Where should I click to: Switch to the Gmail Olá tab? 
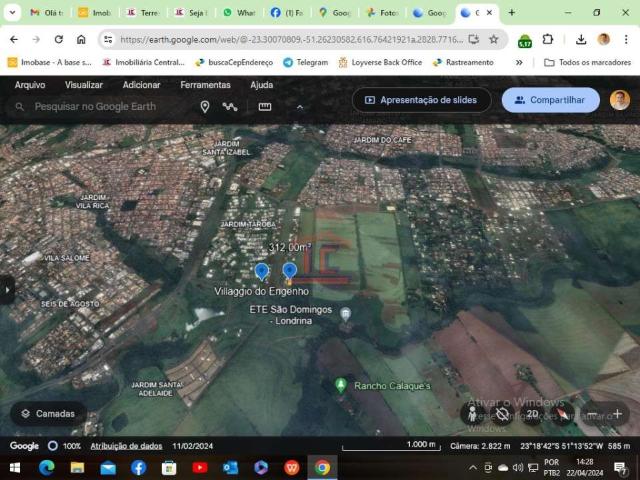click(47, 13)
